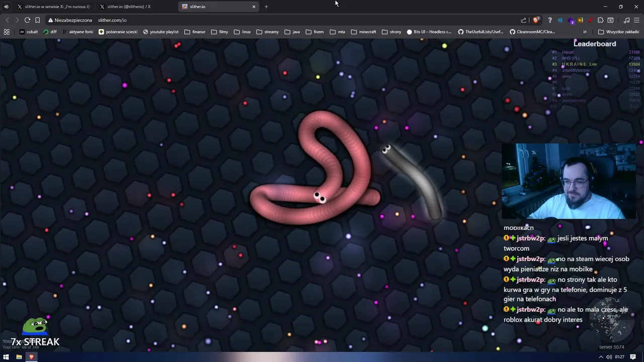Expand the 'minecraft' bookmark folder
644x362 pixels.
coord(363,32)
